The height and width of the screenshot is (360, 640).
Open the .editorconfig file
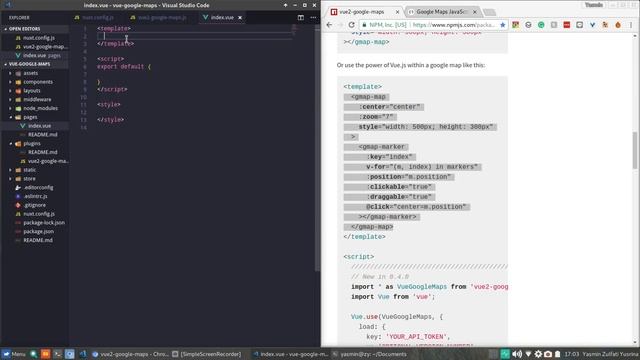[x=38, y=187]
